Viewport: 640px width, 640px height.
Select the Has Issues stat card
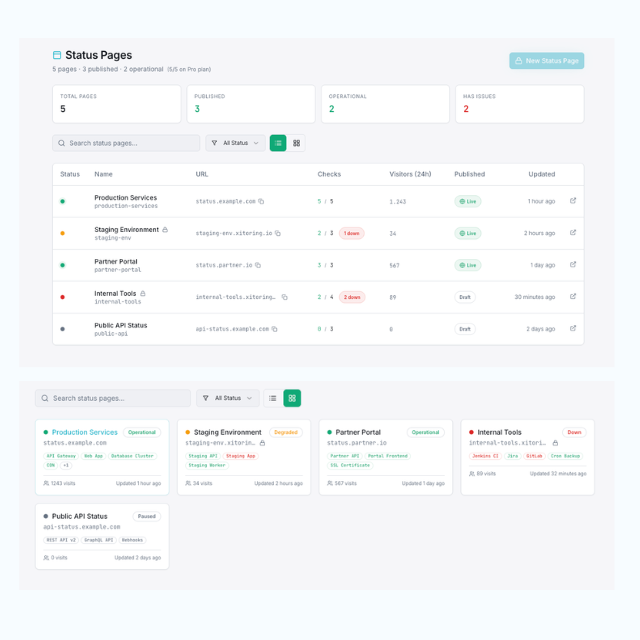(x=520, y=104)
